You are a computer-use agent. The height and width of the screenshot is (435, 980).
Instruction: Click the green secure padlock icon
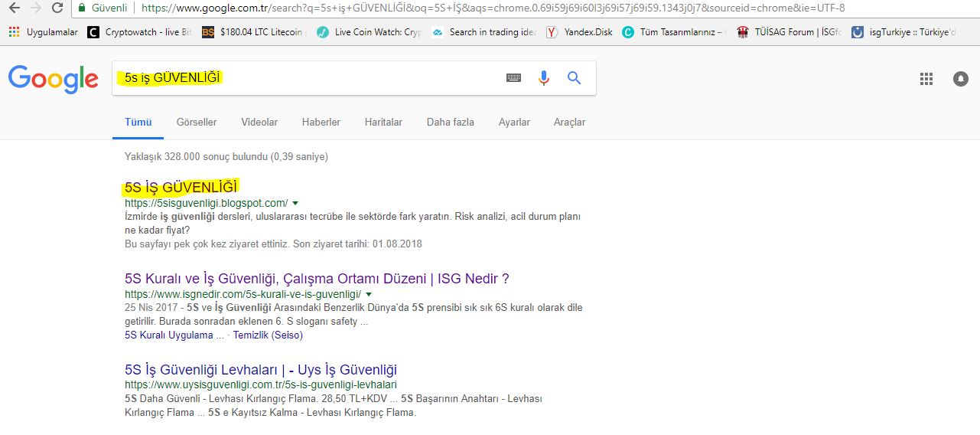[x=83, y=8]
